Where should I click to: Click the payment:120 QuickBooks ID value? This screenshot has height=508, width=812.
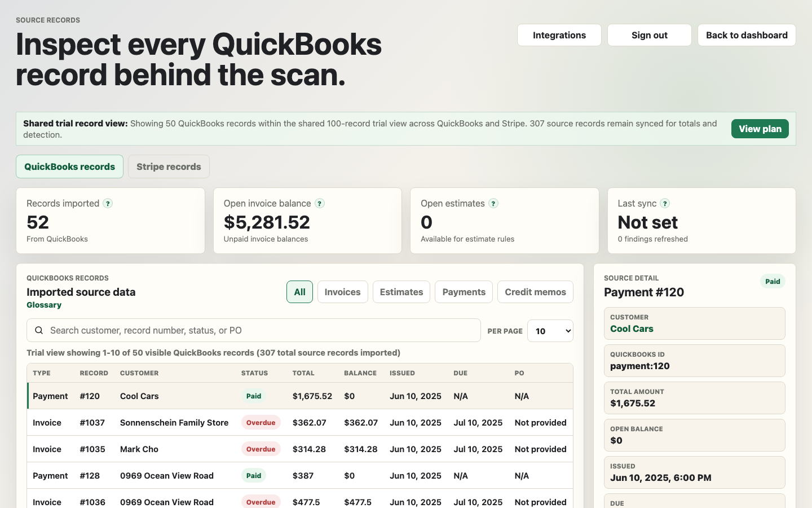coord(640,366)
